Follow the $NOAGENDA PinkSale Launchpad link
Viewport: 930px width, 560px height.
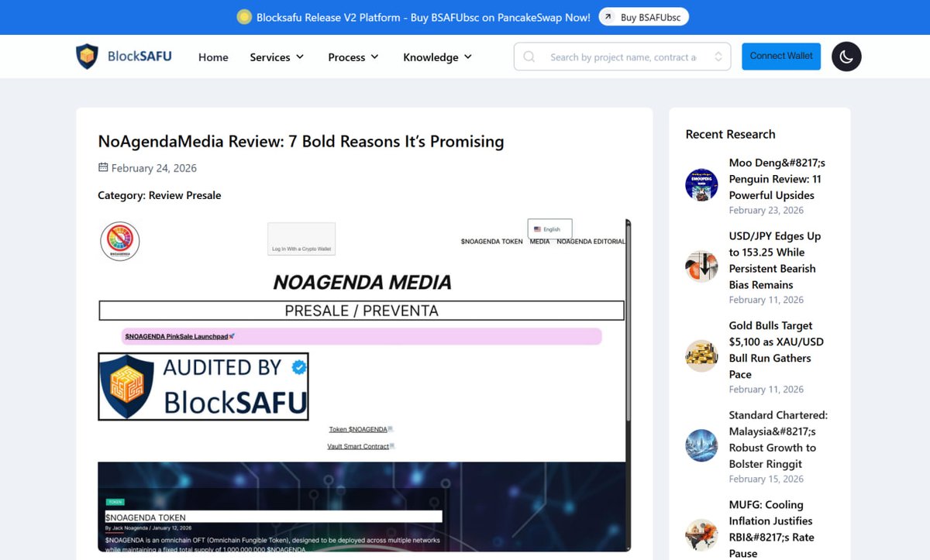tap(175, 336)
